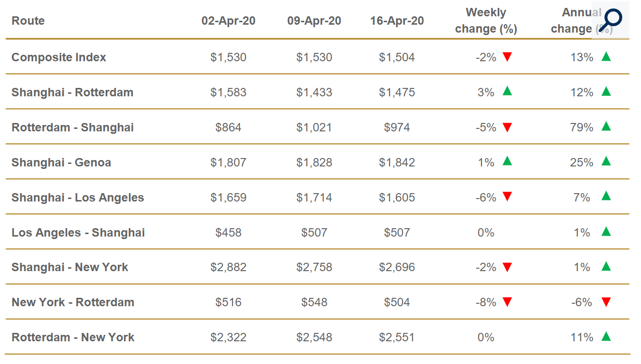Click the $2,551 Rotterdam - New York value
641x364 pixels.
click(x=397, y=337)
